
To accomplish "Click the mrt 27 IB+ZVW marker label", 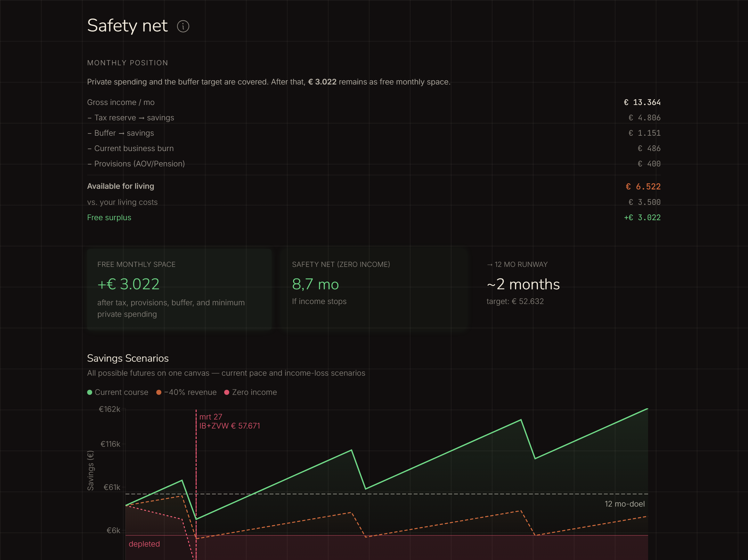I will click(230, 421).
